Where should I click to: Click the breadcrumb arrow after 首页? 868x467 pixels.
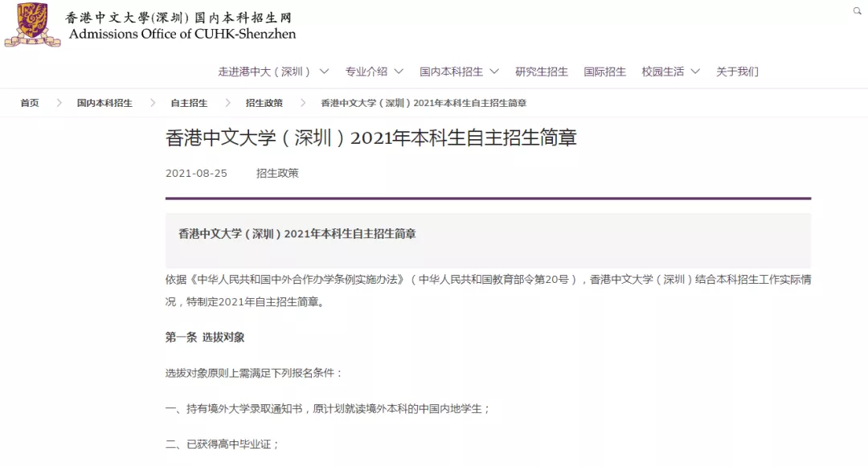[58, 103]
